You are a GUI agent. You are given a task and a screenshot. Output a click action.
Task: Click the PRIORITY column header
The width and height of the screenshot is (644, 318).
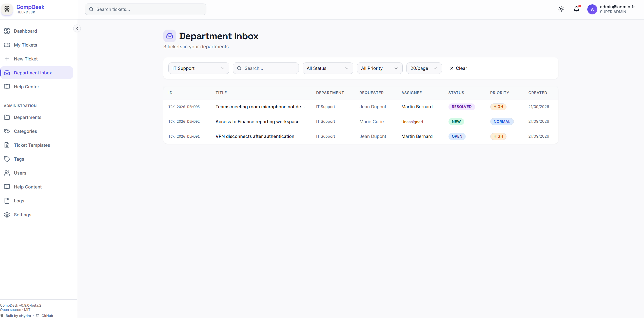[x=499, y=93]
